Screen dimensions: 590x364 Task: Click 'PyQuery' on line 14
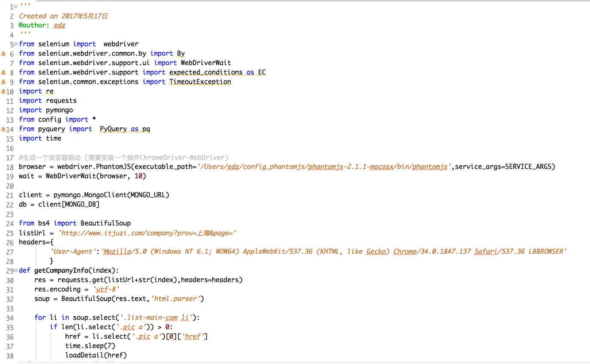click(113, 129)
